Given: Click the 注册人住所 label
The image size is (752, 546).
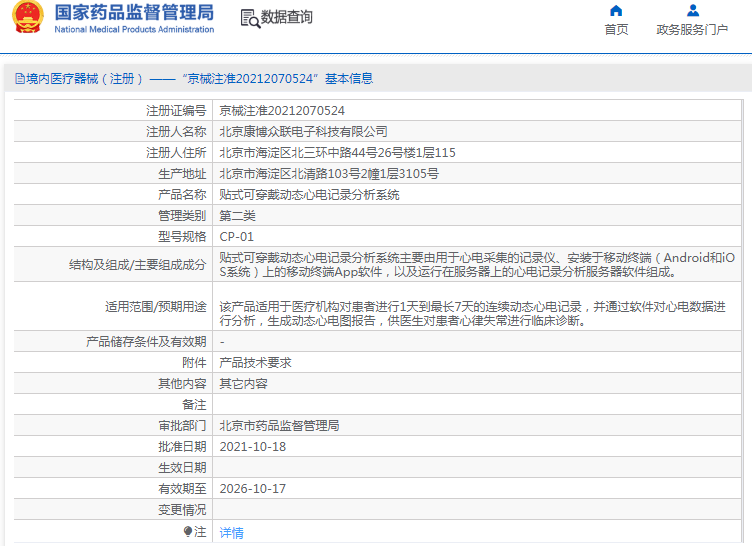Looking at the screenshot, I should pos(176,153).
